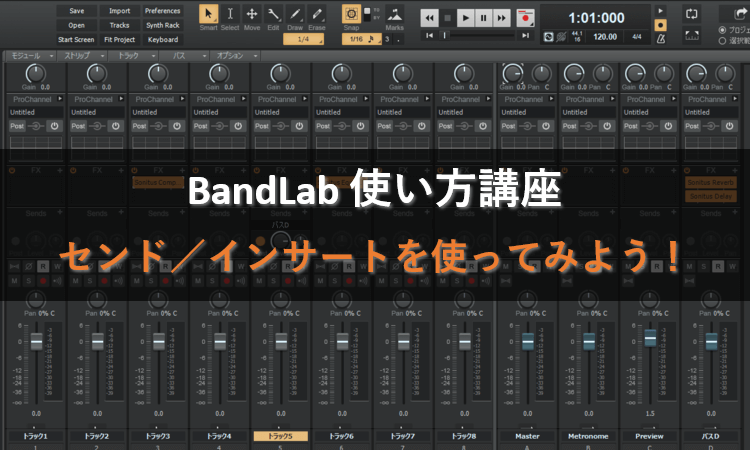
Task: Open the 1/4 snap resolution dropdown
Action: pos(303,39)
